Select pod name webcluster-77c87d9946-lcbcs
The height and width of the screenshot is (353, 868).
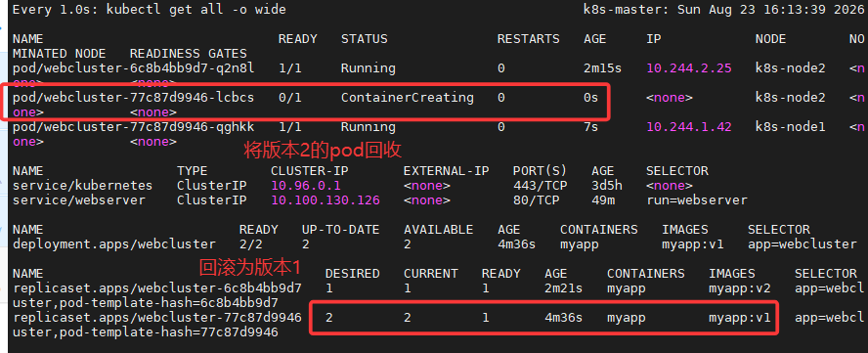[x=133, y=98]
